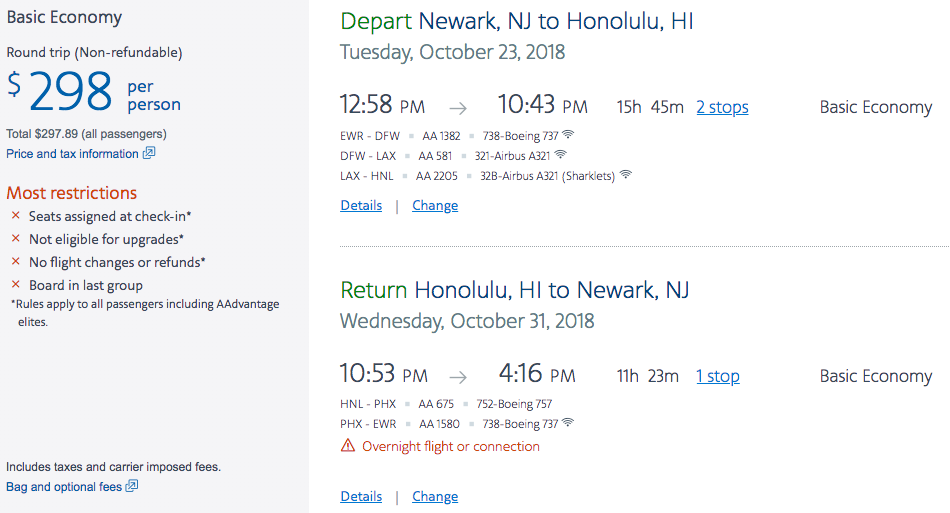The width and height of the screenshot is (950, 513).
Task: Click the arrow between 12:58 PM and 10:43 PM
Action: click(458, 108)
